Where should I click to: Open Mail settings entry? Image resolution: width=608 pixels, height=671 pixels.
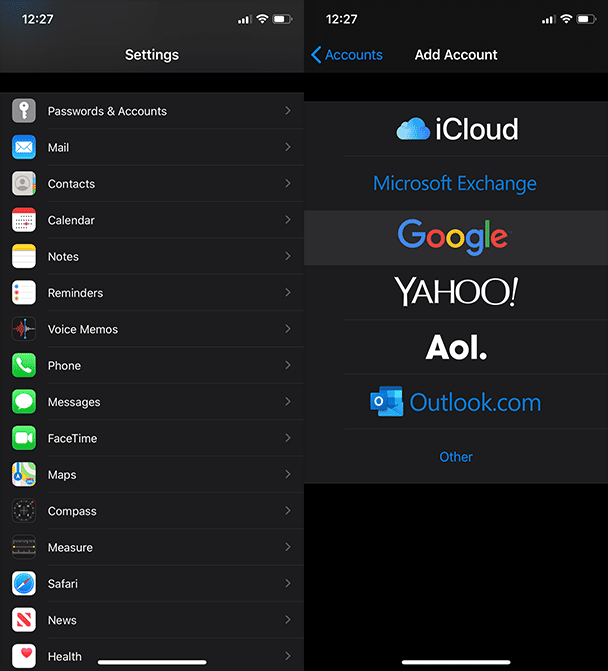(152, 147)
